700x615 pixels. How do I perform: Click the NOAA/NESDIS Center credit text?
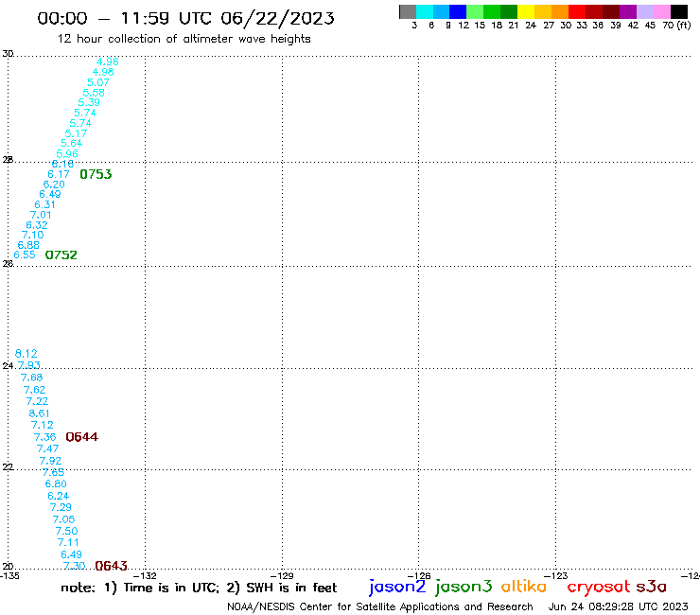point(380,607)
